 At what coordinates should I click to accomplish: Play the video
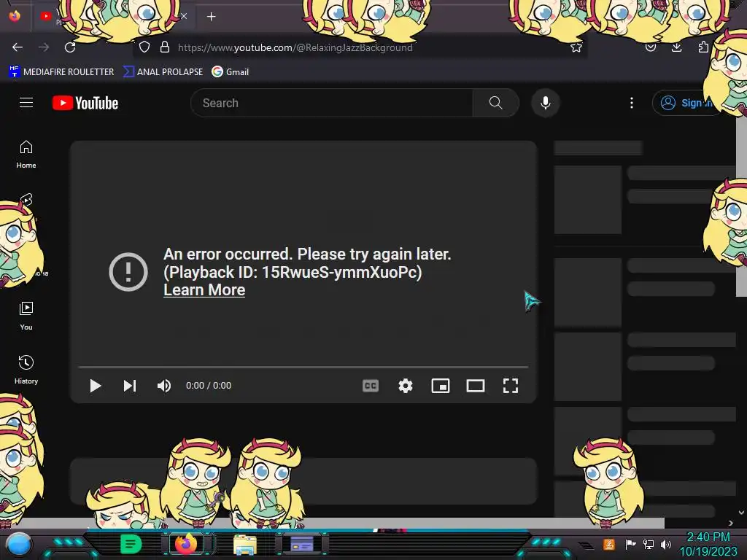(96, 386)
